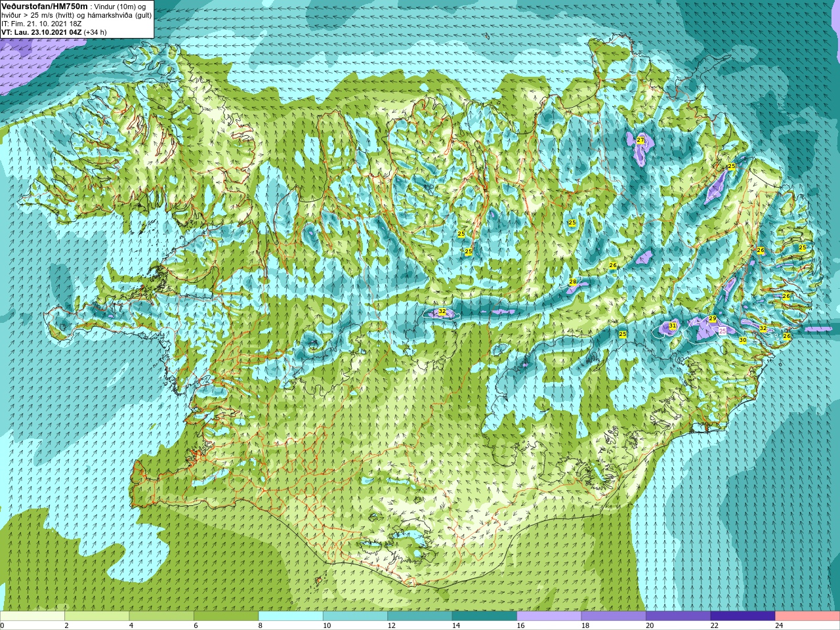
Task: Click the 20–22 violet legend swatch
Action: pyautogui.click(x=678, y=616)
